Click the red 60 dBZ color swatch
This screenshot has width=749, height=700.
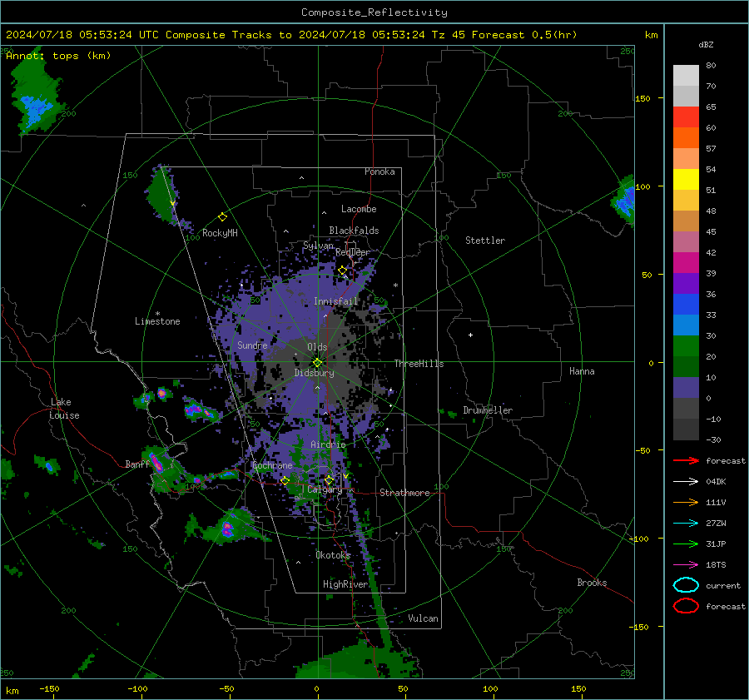point(686,117)
